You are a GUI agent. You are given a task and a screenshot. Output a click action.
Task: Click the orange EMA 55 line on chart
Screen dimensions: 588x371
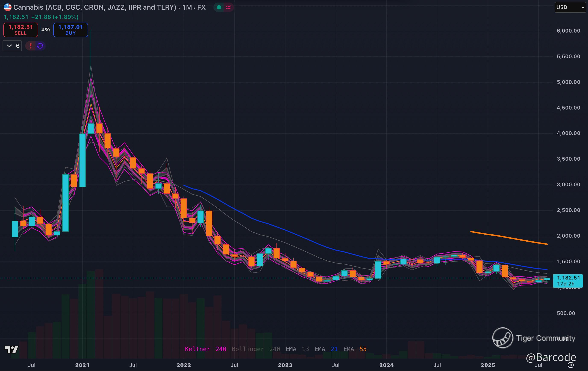[508, 237]
